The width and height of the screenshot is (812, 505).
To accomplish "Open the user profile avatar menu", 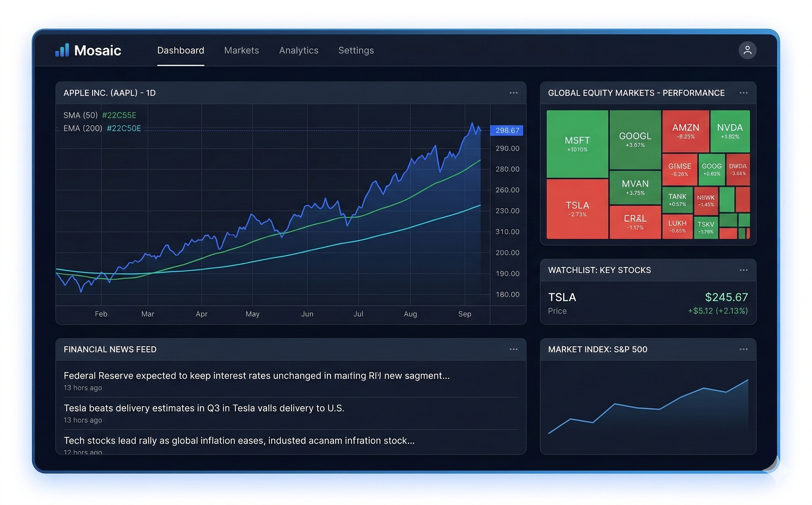I will pos(748,50).
